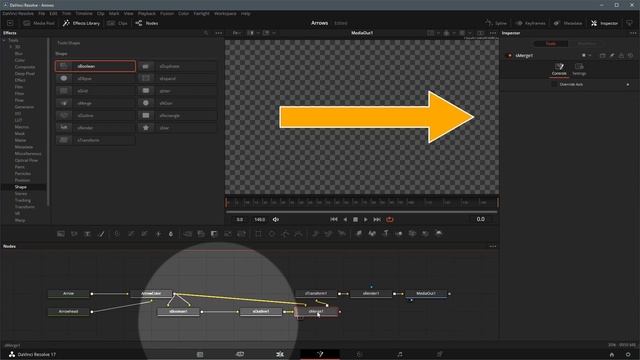Open the Keyframes editor button
Screen dimensions: 640x360
(x=530, y=23)
